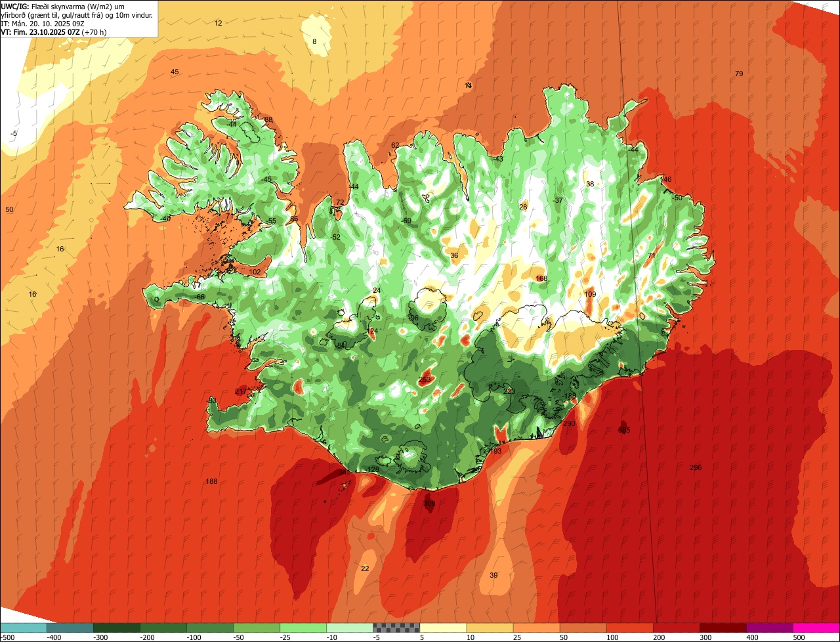
Task: Select the -100 to -50 green legend swatch
Action: [209, 628]
